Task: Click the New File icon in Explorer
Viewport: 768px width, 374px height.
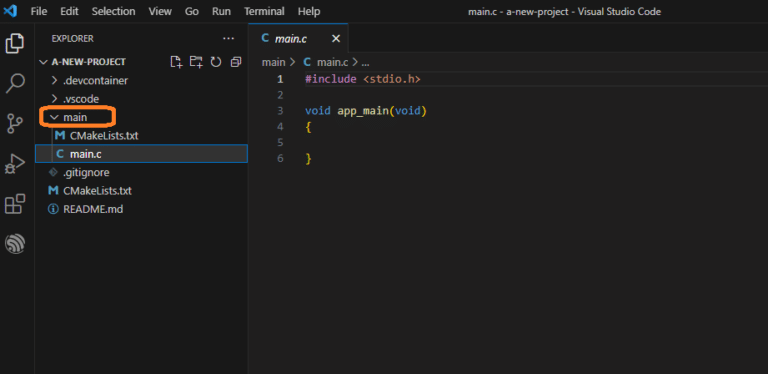Action: pos(176,62)
